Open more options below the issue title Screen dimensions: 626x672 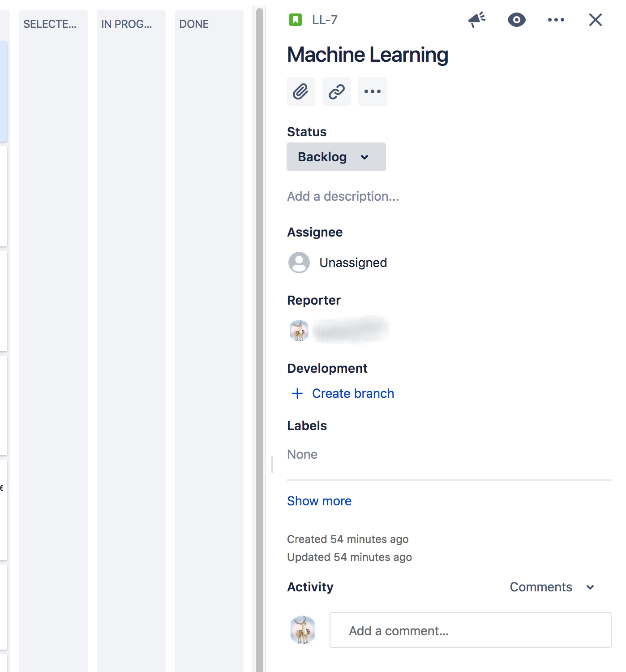[x=373, y=91]
